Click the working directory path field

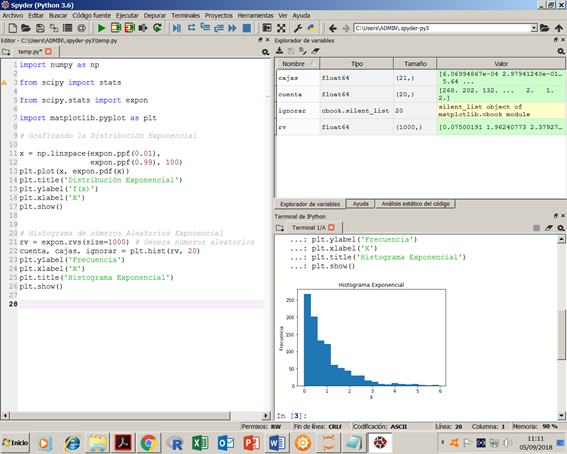442,28
